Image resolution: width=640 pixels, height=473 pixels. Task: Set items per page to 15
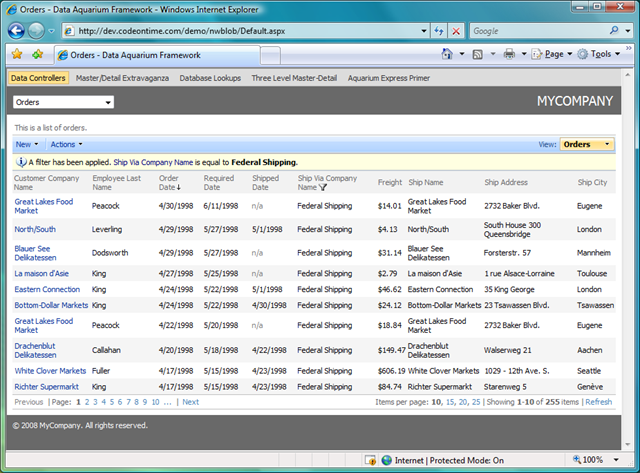(450, 402)
